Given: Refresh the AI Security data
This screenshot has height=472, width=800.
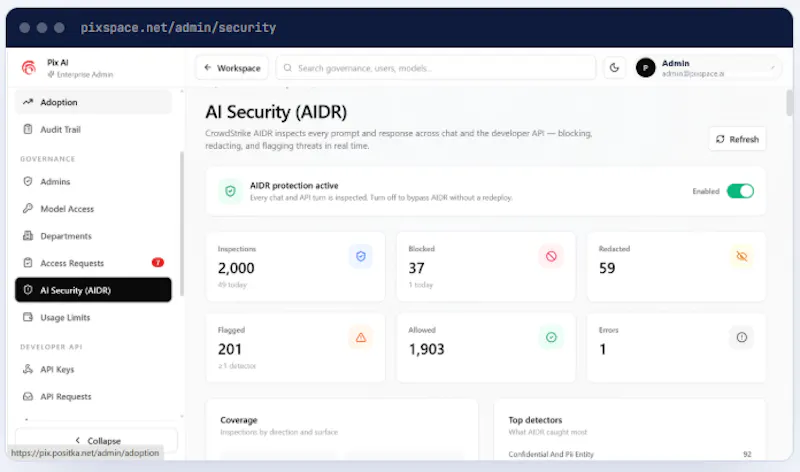Looking at the screenshot, I should (737, 139).
